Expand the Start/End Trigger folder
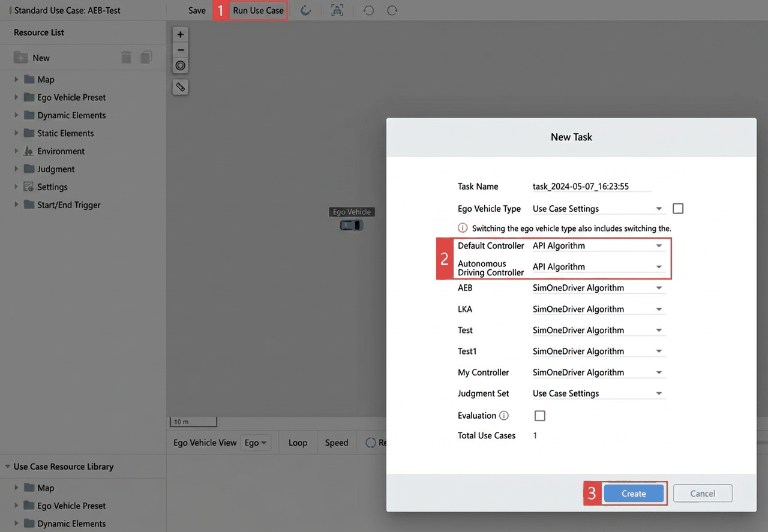 click(16, 205)
